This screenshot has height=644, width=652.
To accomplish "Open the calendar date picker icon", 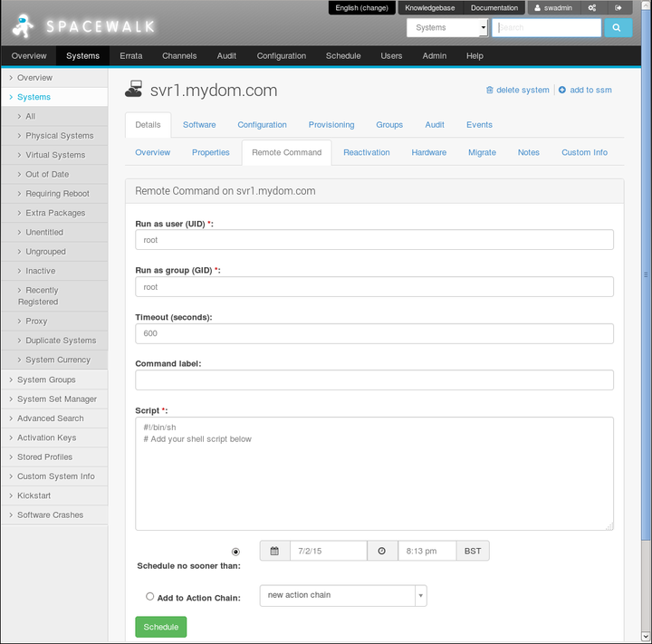I will click(274, 551).
